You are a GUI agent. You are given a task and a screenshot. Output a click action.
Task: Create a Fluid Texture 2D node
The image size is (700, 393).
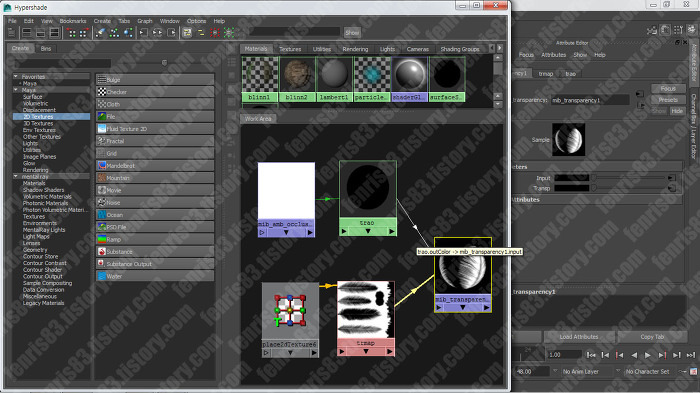click(155, 129)
